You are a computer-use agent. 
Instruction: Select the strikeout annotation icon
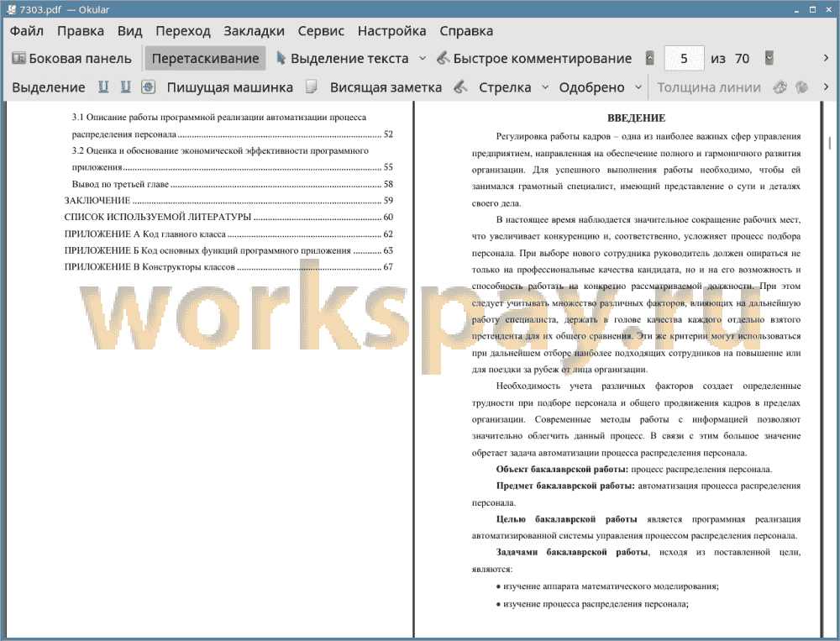pos(149,87)
